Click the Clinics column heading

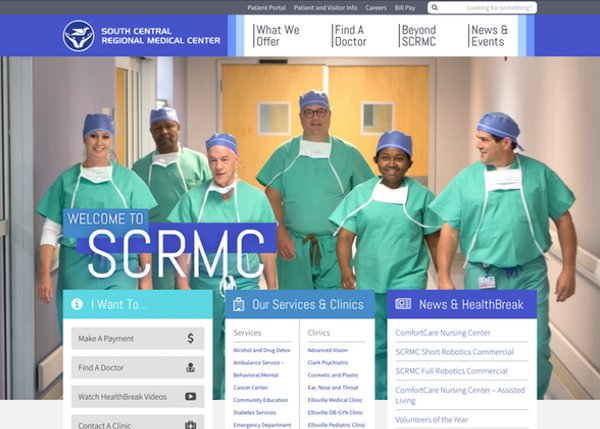coord(318,333)
